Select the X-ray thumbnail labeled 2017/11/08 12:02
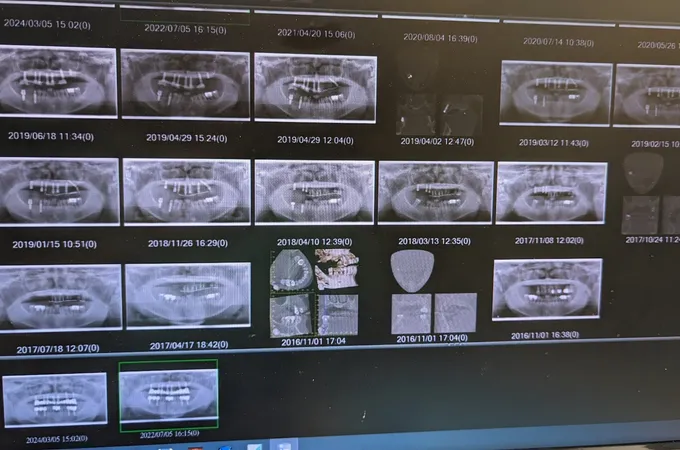Screen dimensions: 680x450 pyautogui.click(x=550, y=192)
